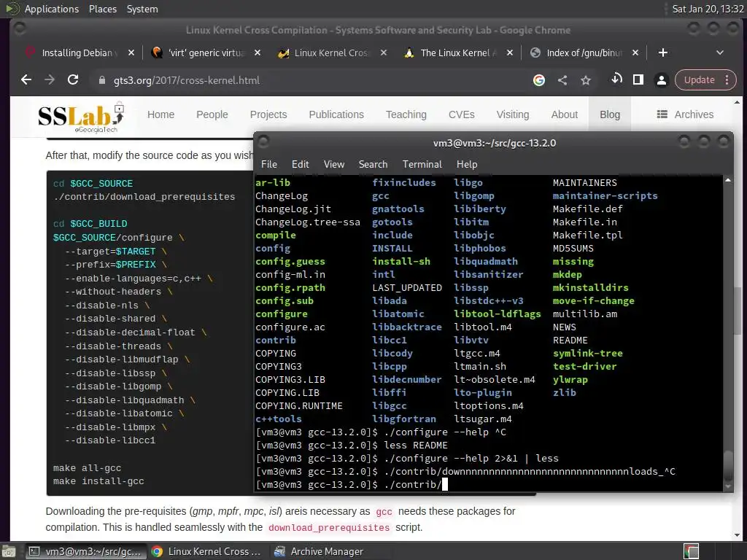The image size is (747, 560).
Task: Open the Visiting nav link
Action: (x=513, y=114)
